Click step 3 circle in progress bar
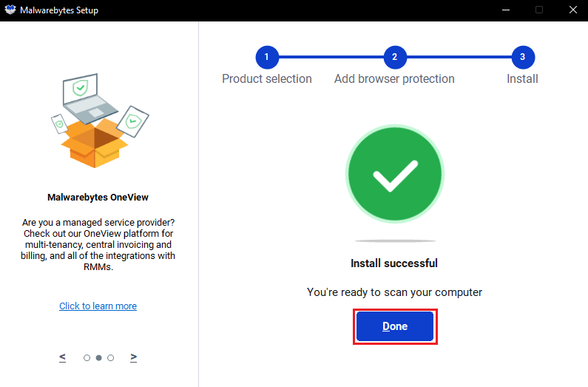Screen dimensions: 588x387 pos(522,56)
